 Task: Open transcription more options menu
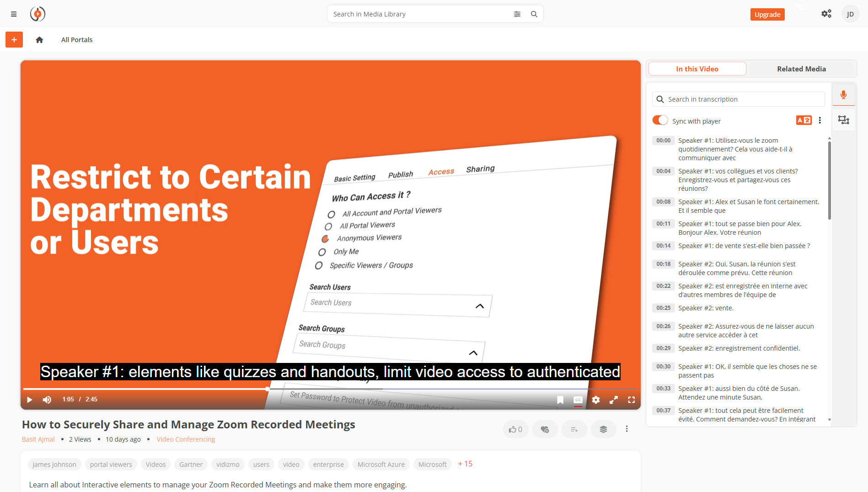click(x=820, y=120)
